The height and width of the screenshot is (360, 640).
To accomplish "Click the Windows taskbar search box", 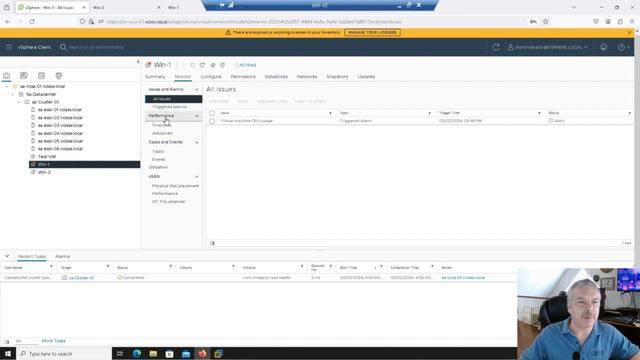I will tap(64, 353).
